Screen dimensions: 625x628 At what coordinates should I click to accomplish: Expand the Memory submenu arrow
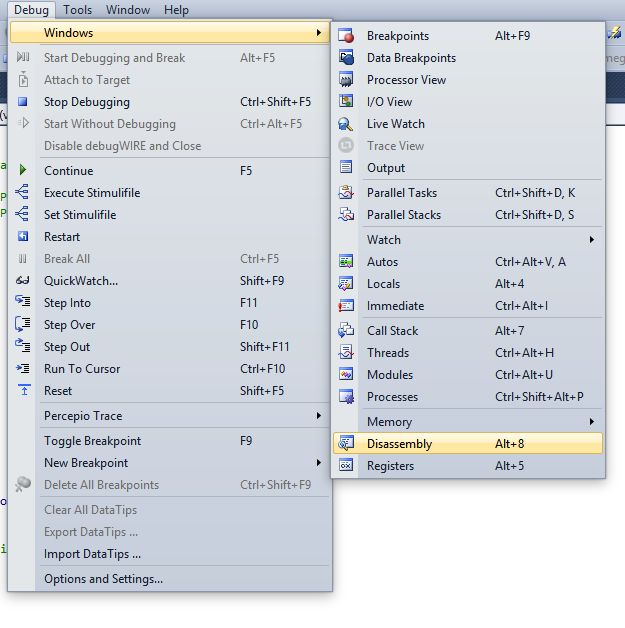coord(592,421)
